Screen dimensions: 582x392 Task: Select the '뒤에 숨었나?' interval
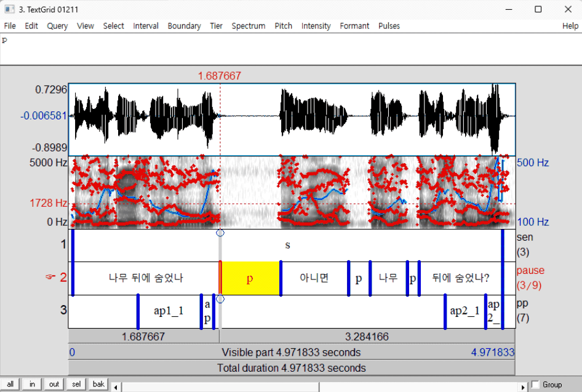pos(461,278)
